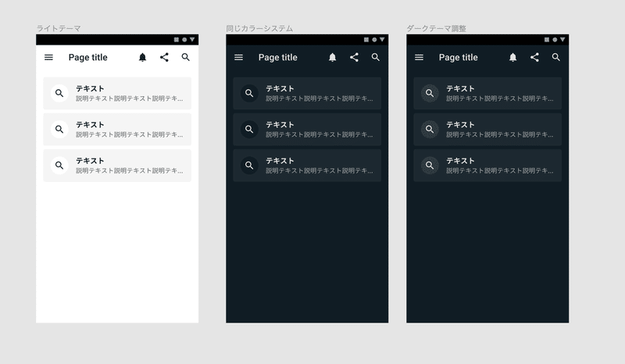Select the 'Page title' text in the ダークテーマ調整 mockup

point(459,57)
